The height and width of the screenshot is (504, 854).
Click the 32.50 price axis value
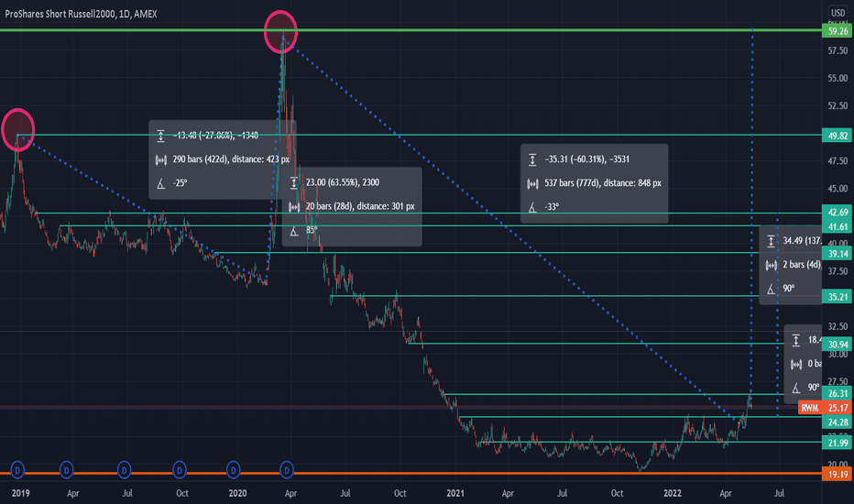[x=838, y=326]
